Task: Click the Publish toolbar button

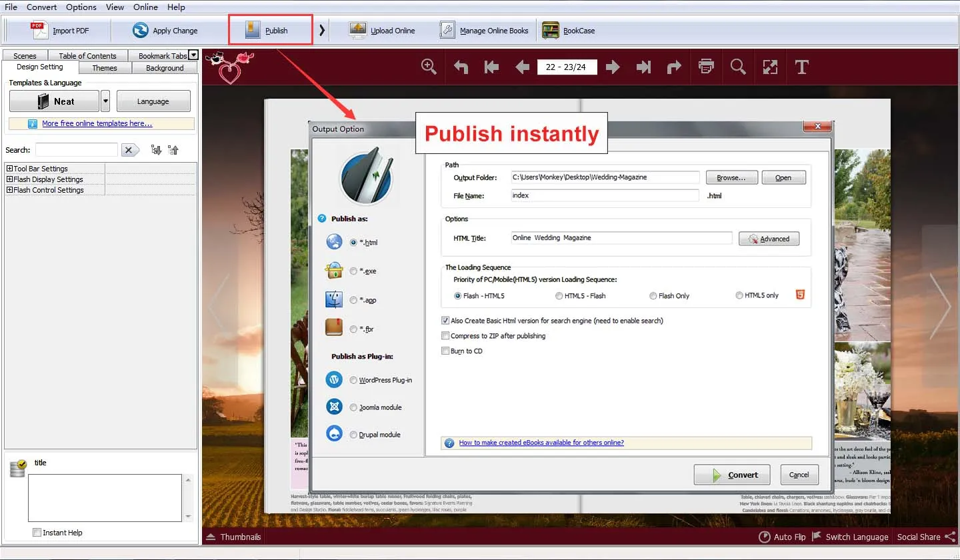Action: [270, 30]
